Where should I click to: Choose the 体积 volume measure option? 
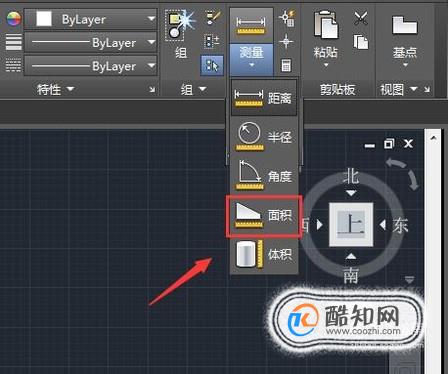[264, 255]
